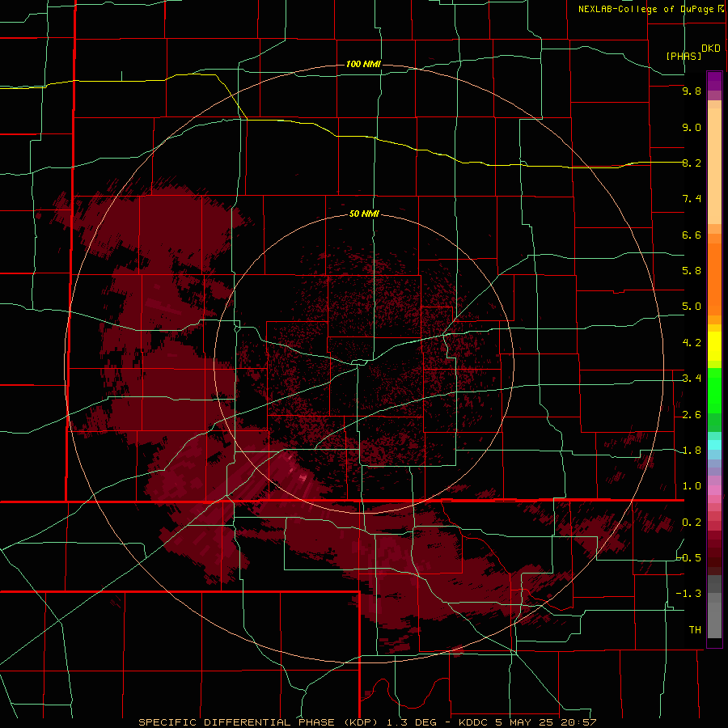Click the 2.6 value on the scale

tap(692, 415)
